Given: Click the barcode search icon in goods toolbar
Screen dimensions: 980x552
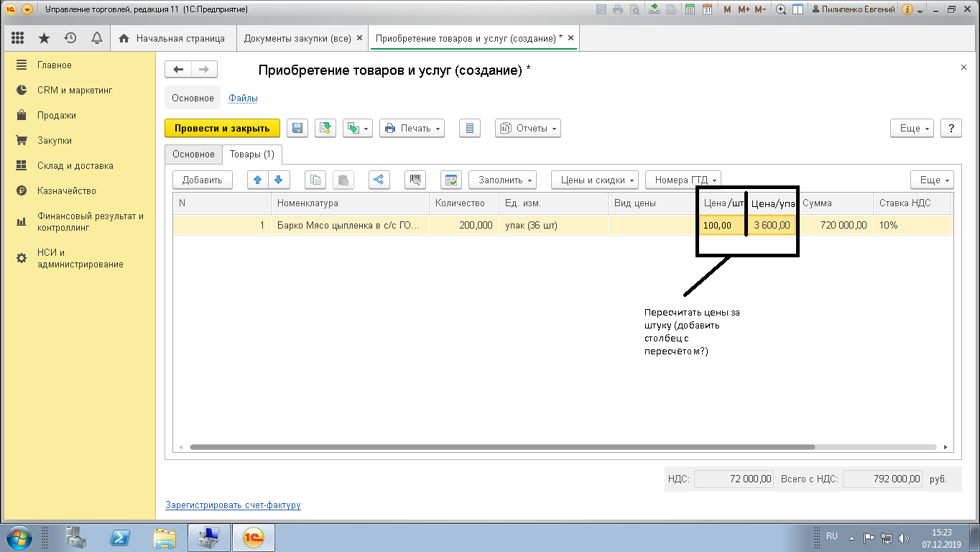Looking at the screenshot, I should 415,180.
